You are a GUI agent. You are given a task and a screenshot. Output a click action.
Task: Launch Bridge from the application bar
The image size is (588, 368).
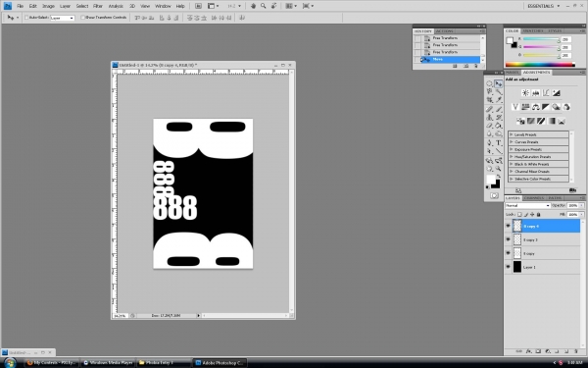(198, 6)
